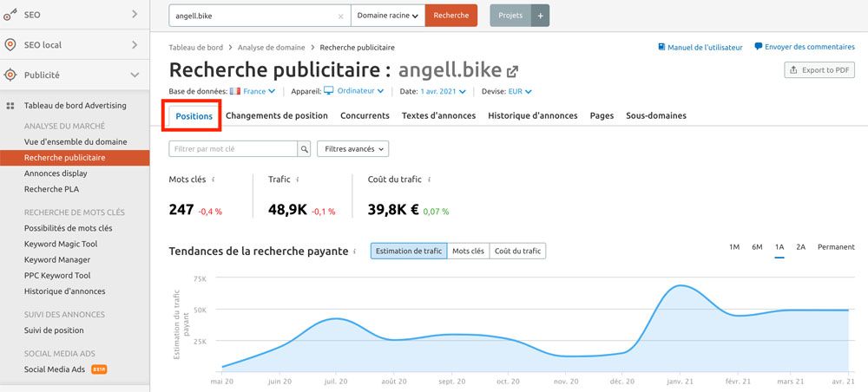Click the info icon beside Trafic
This screenshot has height=392, width=868.
tap(298, 180)
